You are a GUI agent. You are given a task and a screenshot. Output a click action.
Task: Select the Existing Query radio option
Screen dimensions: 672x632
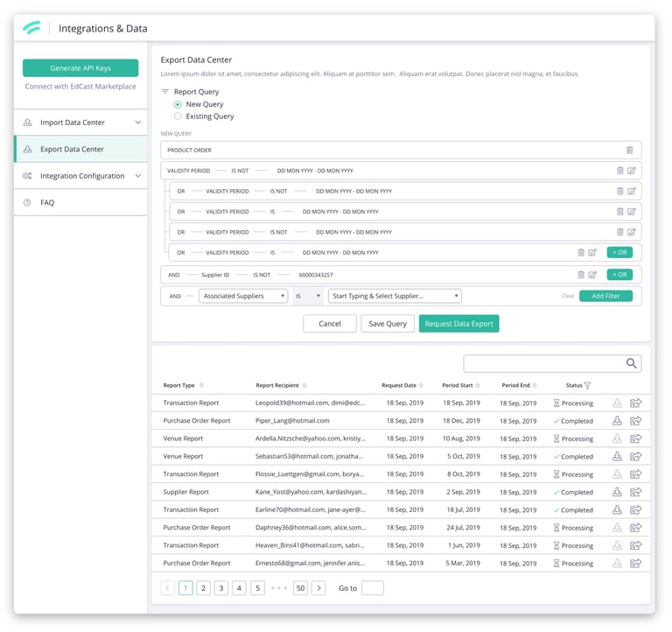(178, 116)
